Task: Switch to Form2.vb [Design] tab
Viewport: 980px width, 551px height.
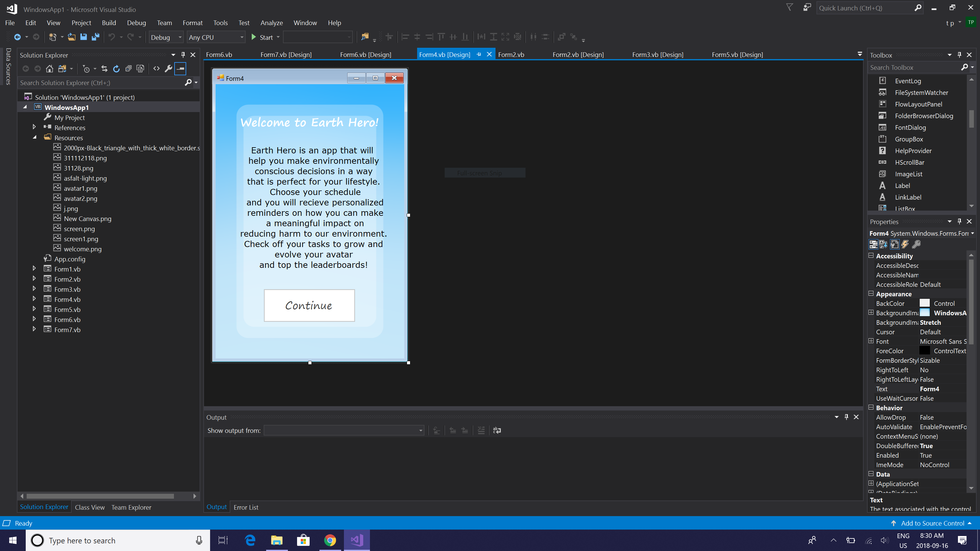Action: tap(578, 54)
